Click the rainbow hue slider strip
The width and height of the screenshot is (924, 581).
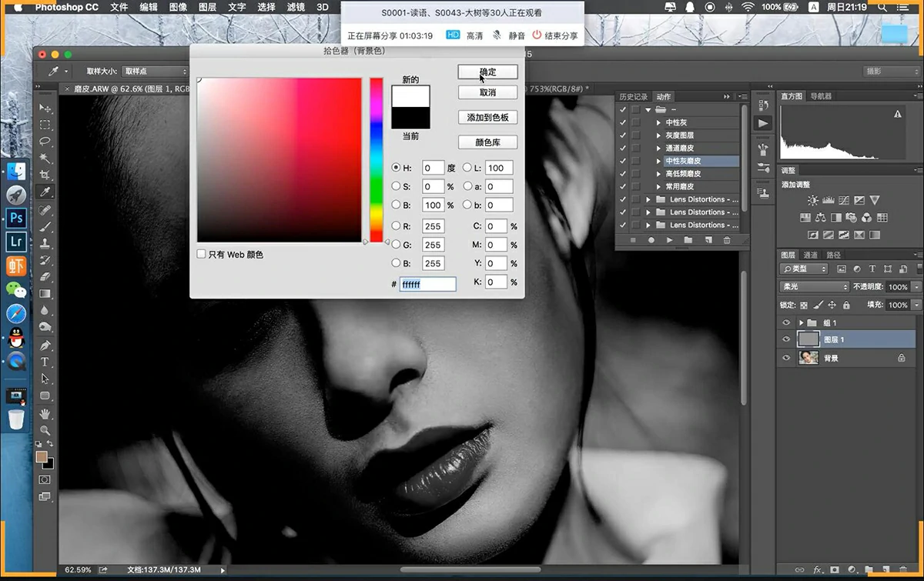coord(377,160)
